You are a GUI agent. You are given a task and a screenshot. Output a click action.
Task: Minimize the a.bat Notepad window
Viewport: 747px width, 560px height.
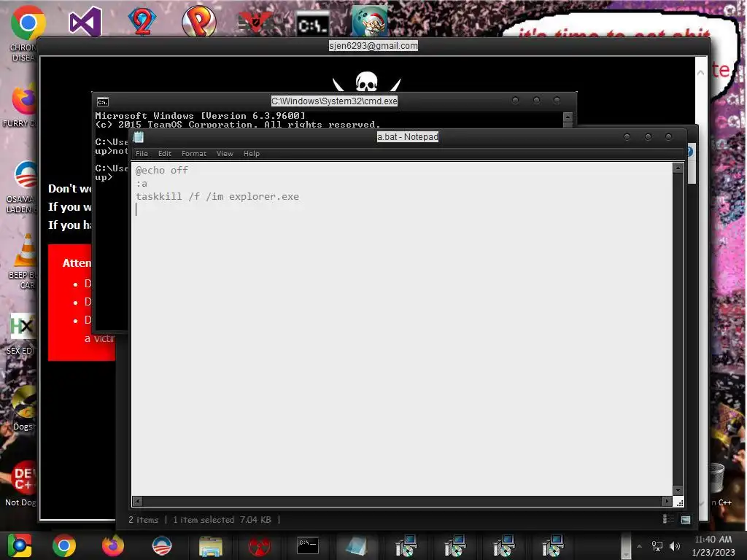tap(627, 137)
